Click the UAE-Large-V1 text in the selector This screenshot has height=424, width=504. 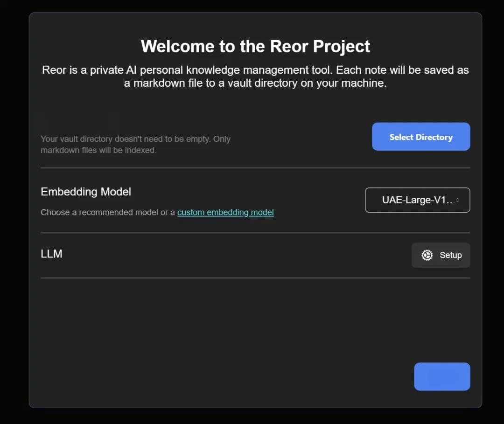(x=418, y=200)
